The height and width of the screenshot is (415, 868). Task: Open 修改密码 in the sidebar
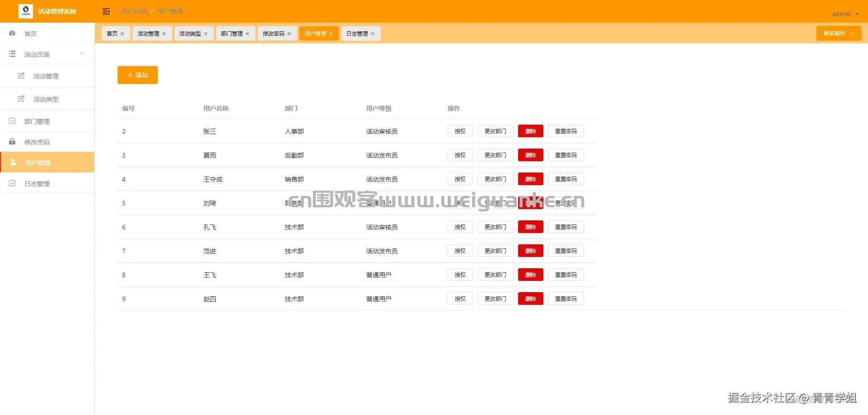47,142
